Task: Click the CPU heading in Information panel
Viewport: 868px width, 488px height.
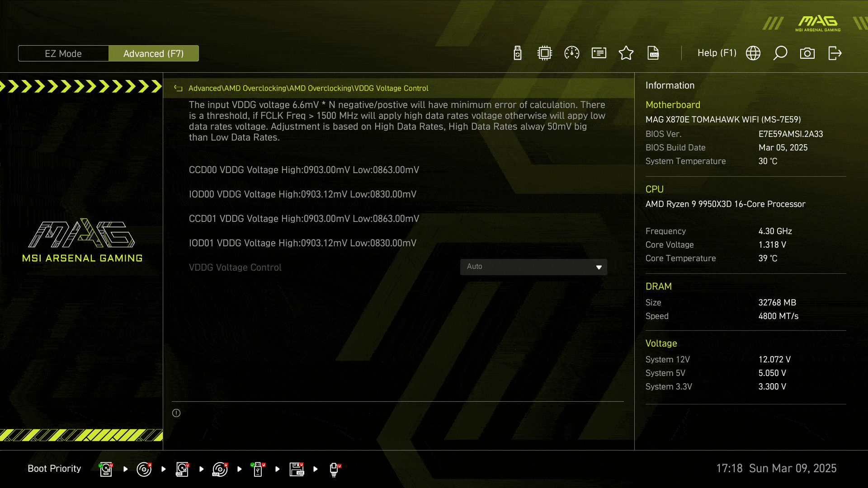Action: click(x=654, y=189)
